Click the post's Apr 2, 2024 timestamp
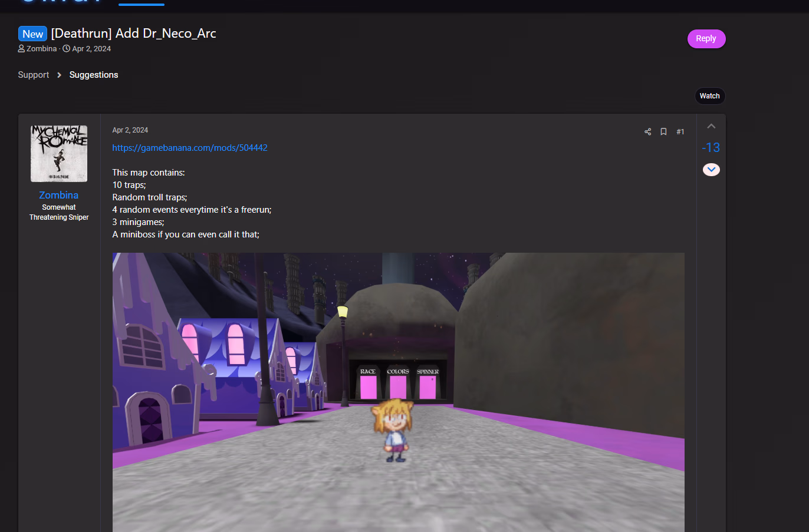The width and height of the screenshot is (809, 532). click(x=130, y=130)
